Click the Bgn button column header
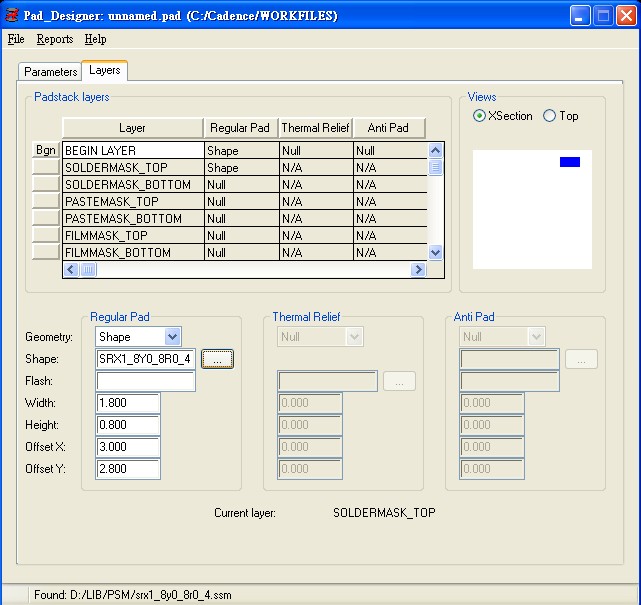Screen dimensions: 641x605 [x=46, y=150]
